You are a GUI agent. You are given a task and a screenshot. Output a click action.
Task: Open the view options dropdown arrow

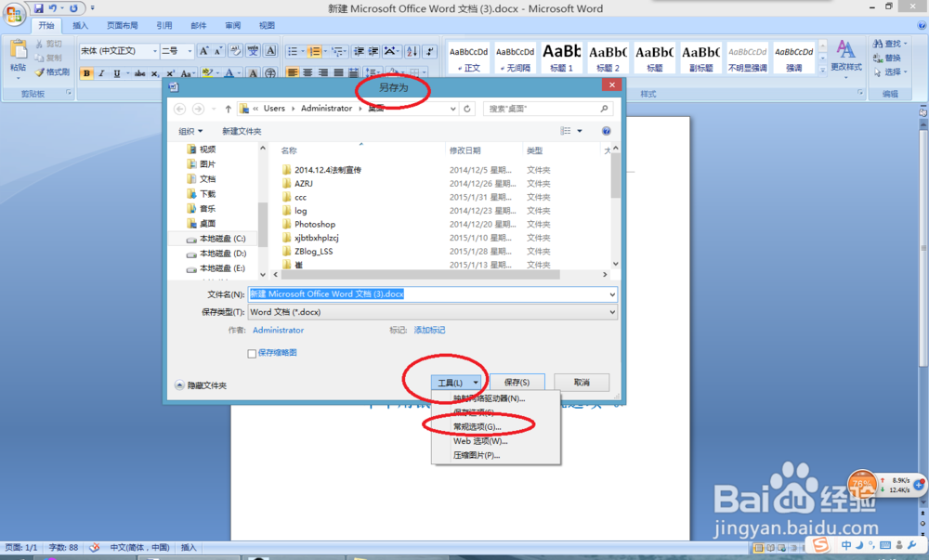[x=580, y=131]
